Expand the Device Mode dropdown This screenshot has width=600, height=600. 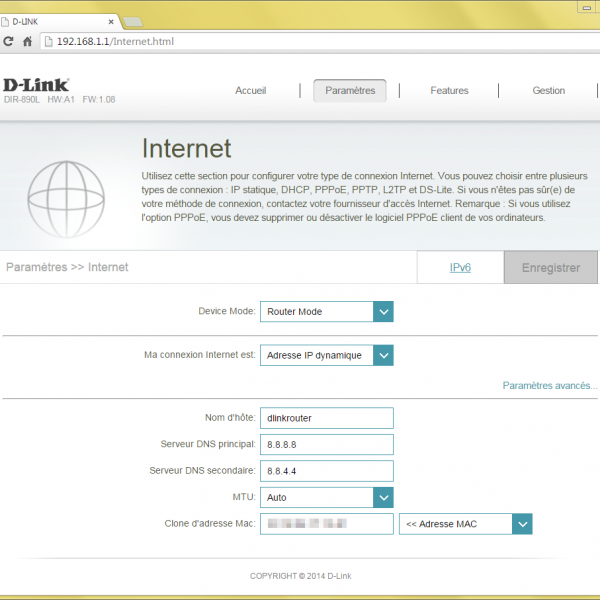(383, 312)
